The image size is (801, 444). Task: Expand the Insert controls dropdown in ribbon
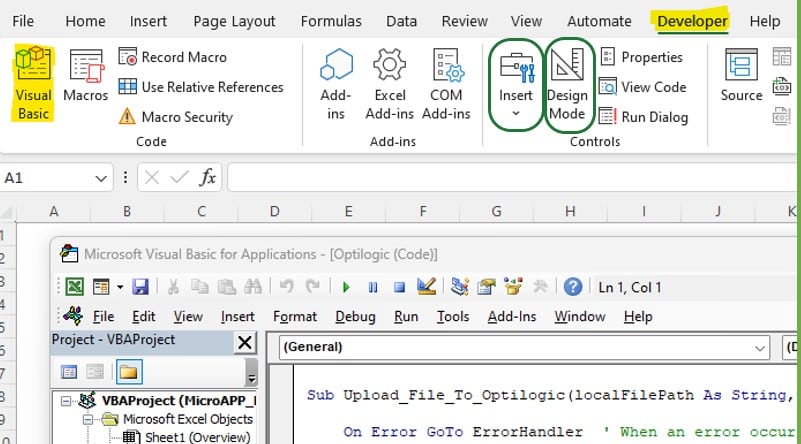(516, 84)
